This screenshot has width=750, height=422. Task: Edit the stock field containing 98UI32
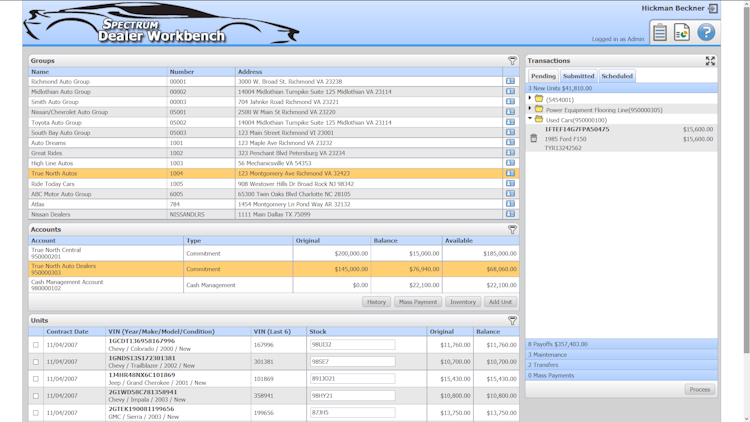pyautogui.click(x=353, y=344)
